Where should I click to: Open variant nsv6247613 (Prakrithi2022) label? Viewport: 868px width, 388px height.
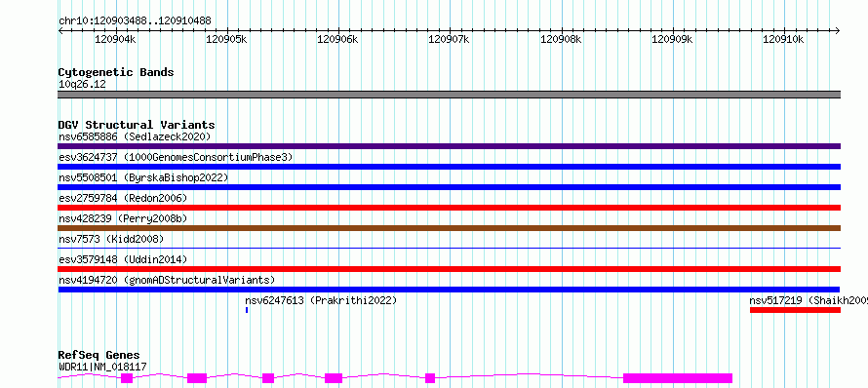[x=321, y=300]
